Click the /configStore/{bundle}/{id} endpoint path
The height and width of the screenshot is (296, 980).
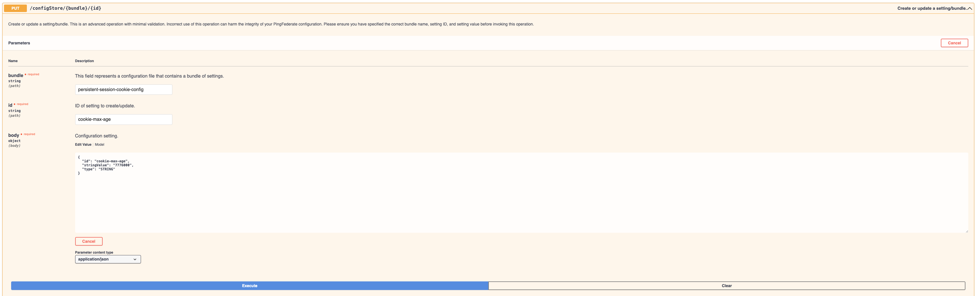tap(65, 8)
